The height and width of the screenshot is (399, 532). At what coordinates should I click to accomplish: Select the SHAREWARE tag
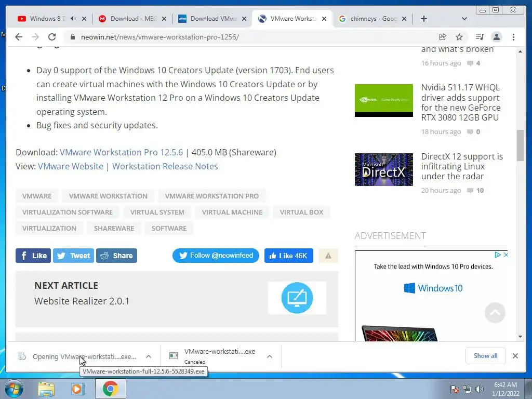114,229
